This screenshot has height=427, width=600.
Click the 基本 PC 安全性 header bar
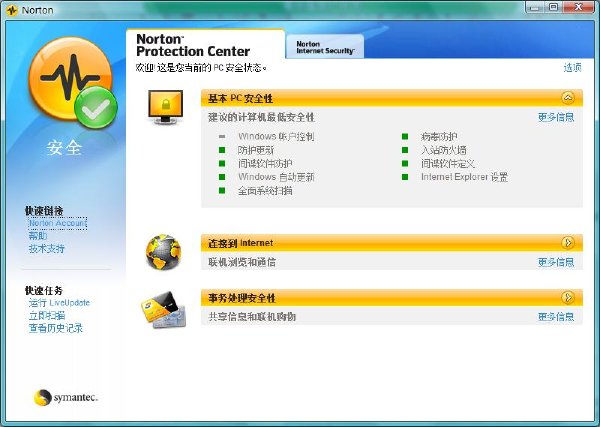391,98
